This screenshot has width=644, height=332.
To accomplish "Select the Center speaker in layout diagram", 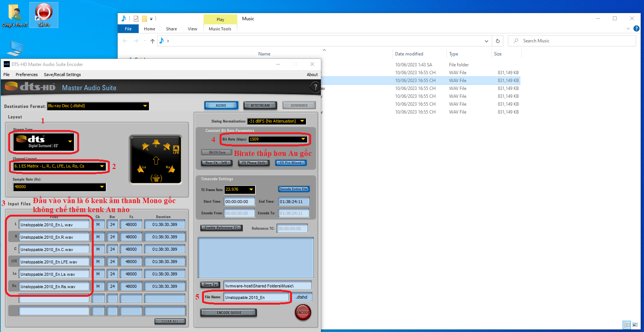I will click(156, 143).
